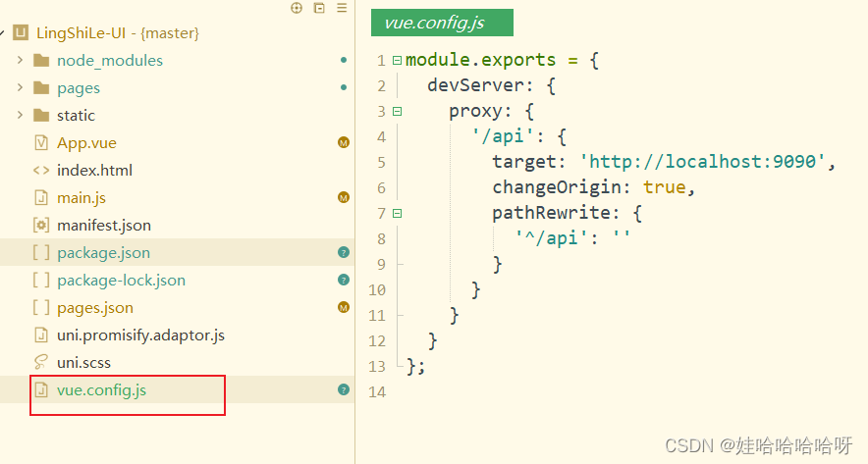Fold code at line 7 pathRewrite

click(397, 213)
